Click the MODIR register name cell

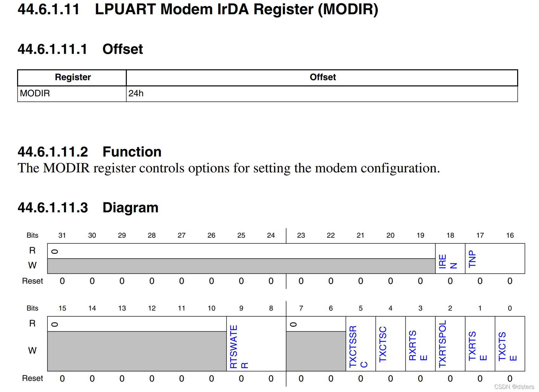point(72,93)
